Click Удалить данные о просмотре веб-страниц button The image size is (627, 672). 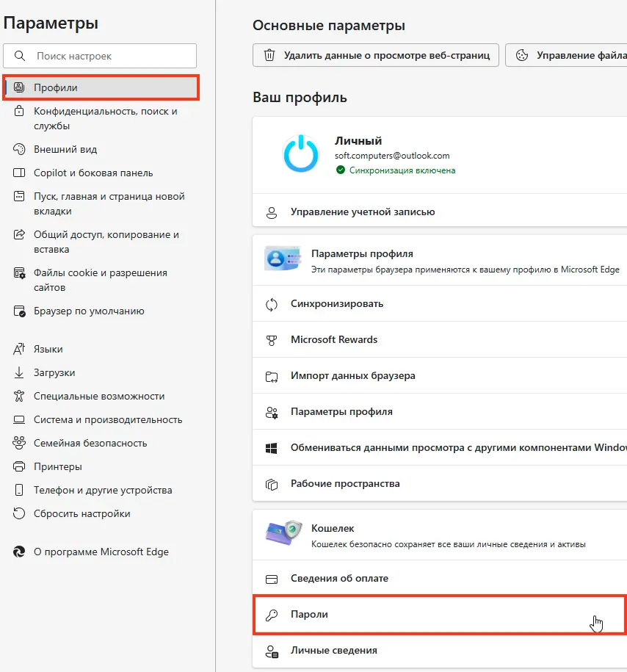(x=376, y=55)
